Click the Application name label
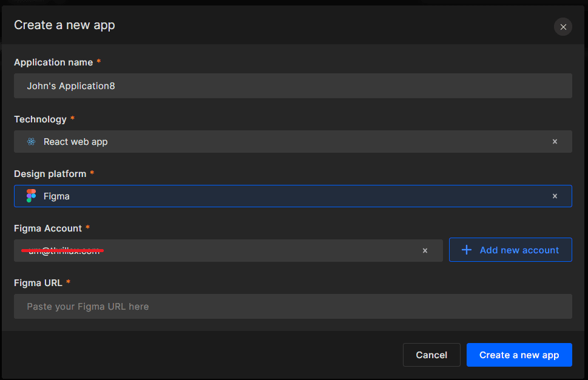 pos(53,62)
